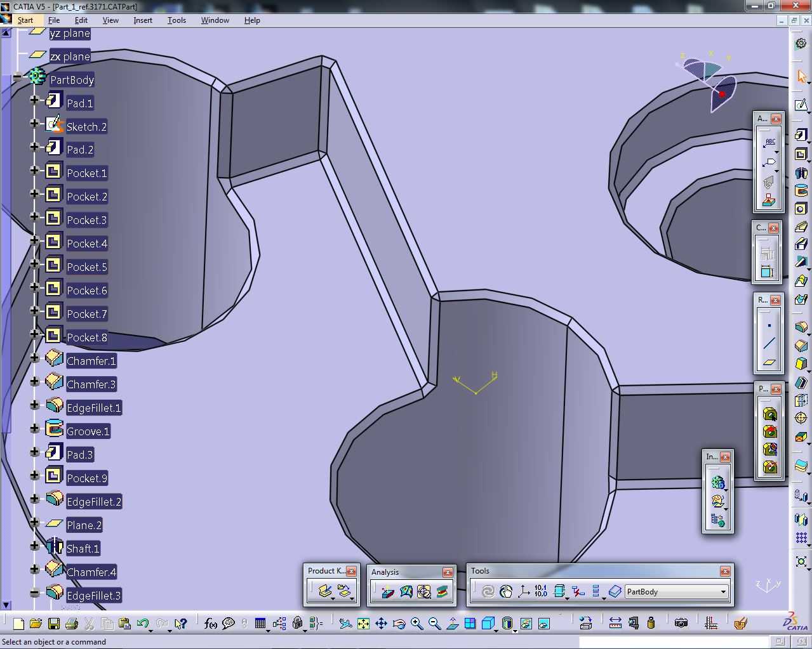Viewport: 812px width, 649px height.
Task: Click the Save disk icon
Action: click(53, 624)
